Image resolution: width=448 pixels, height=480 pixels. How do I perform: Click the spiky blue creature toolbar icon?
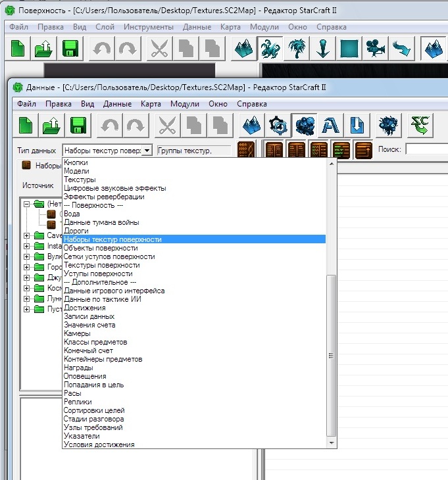(389, 125)
